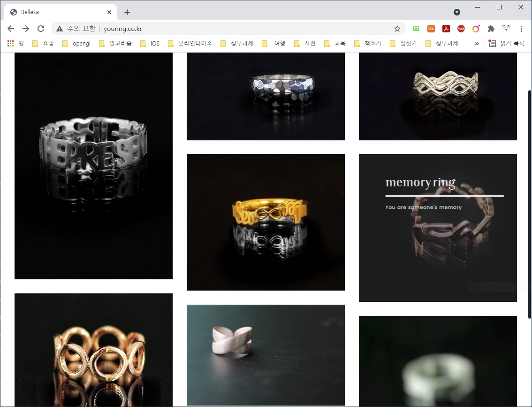This screenshot has width=532, height=407.
Task: Open the memory ring card
Action: click(x=438, y=228)
